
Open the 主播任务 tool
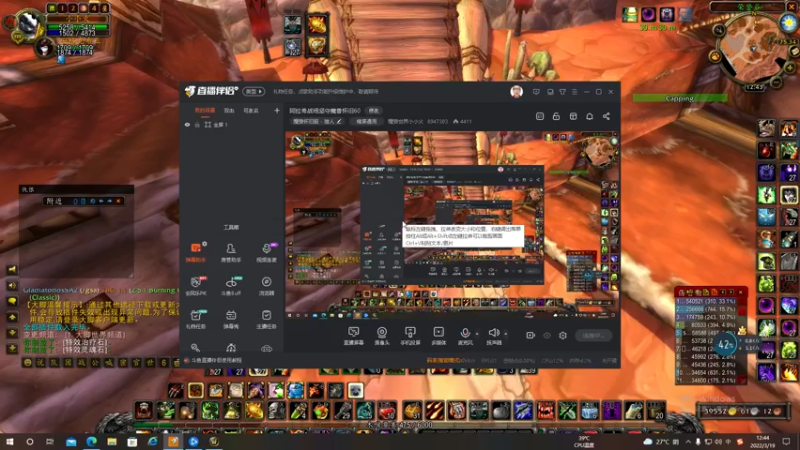click(x=266, y=319)
